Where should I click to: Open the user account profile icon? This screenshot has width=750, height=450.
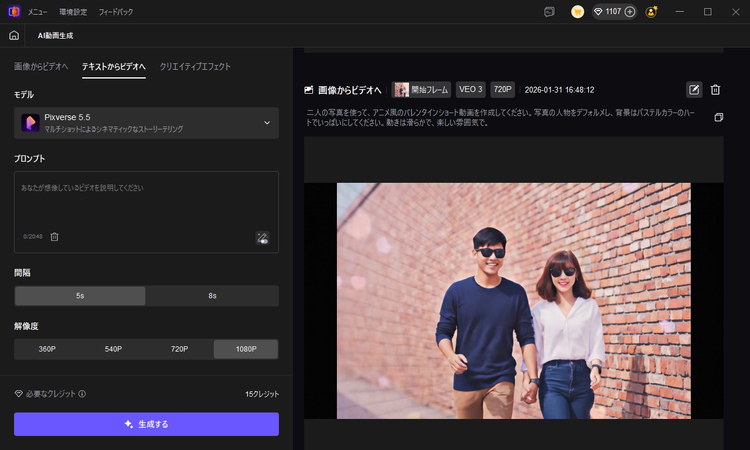(x=652, y=12)
